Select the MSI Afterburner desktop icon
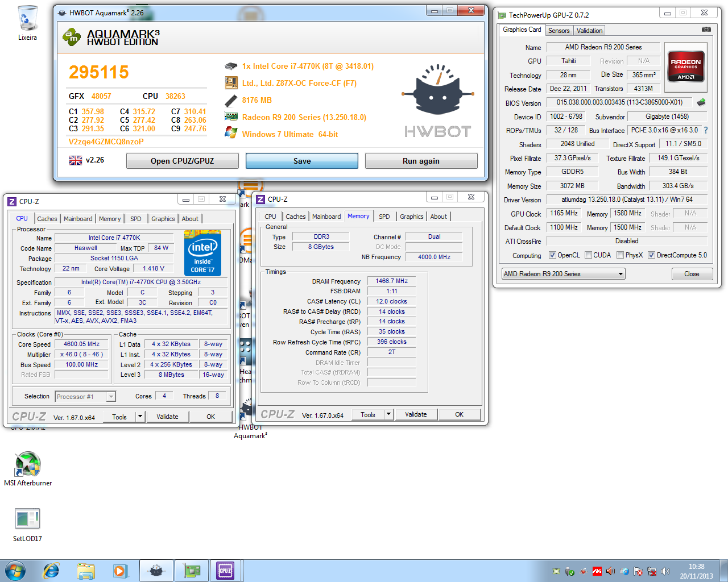728x582 pixels. (28, 469)
